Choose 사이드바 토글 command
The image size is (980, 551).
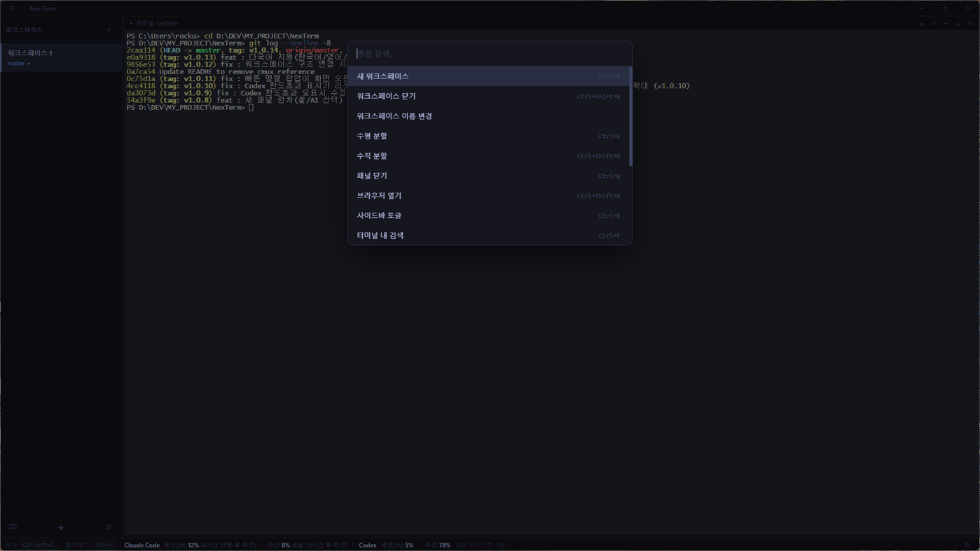488,216
